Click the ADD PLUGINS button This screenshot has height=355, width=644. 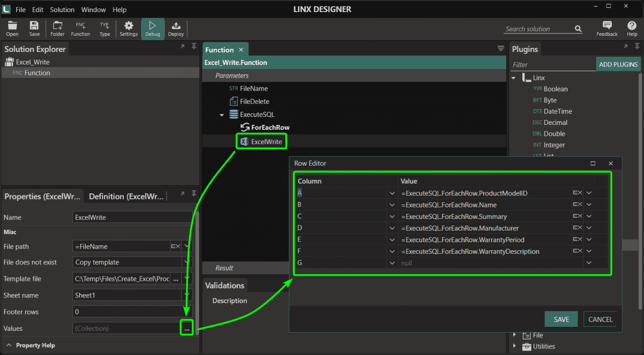coord(618,64)
